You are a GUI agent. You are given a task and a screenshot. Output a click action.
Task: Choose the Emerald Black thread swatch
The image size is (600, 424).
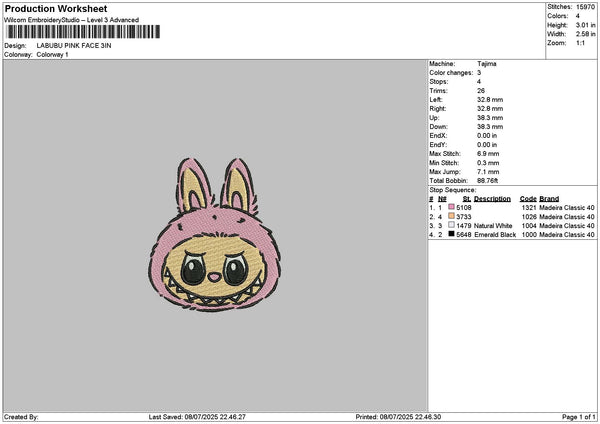click(451, 234)
